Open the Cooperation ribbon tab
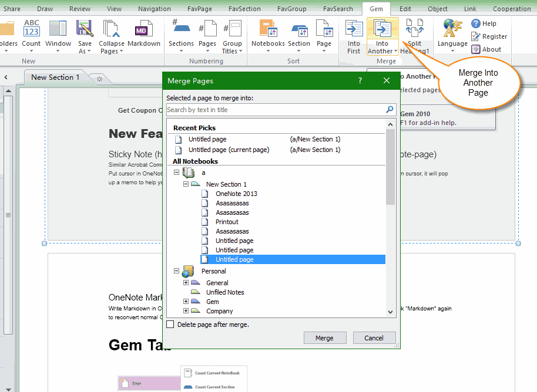This screenshot has width=537, height=392. (512, 9)
